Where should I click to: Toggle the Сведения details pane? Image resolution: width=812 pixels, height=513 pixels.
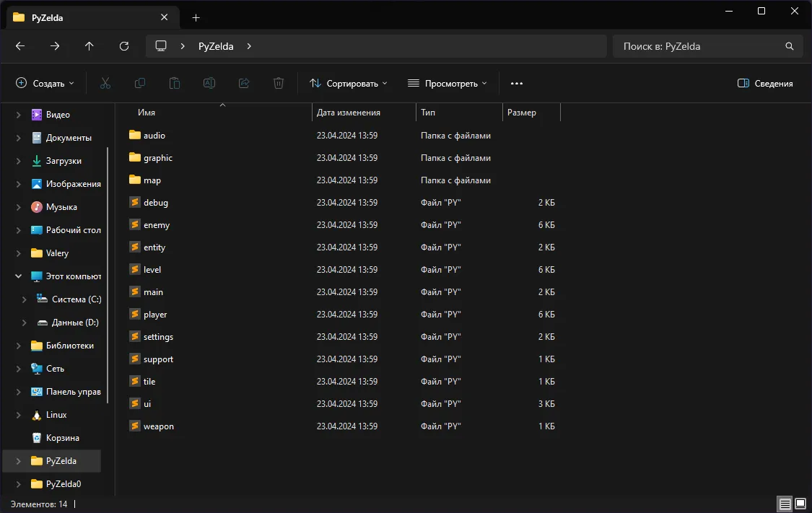pyautogui.click(x=765, y=84)
